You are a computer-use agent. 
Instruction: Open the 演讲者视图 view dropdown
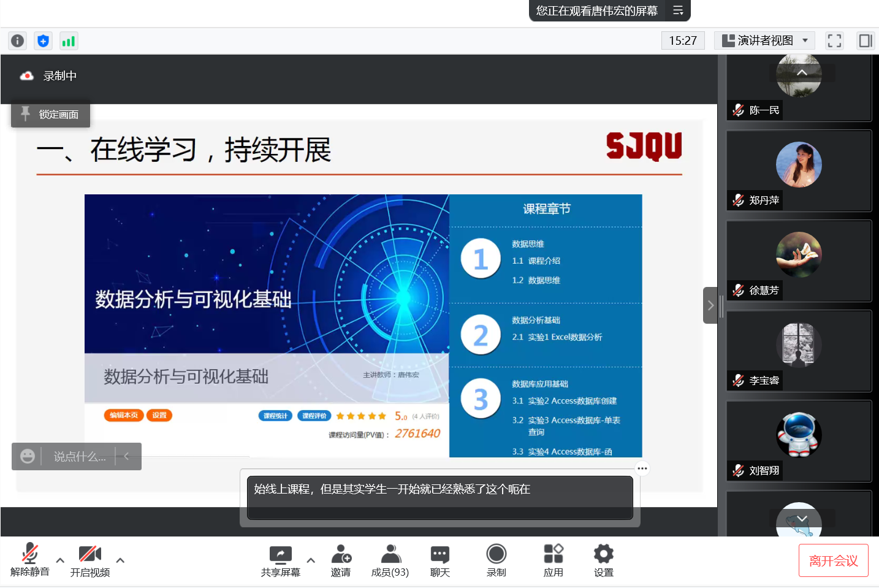(764, 41)
